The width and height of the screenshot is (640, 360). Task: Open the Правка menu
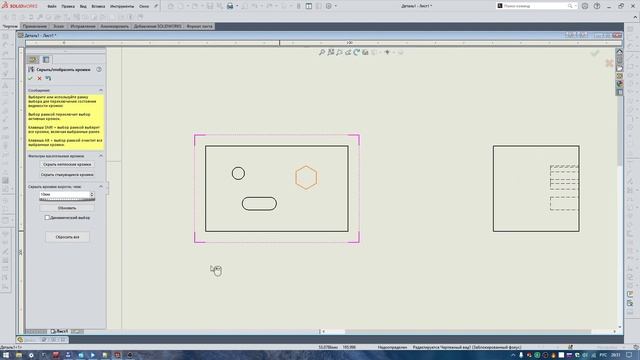[x=68, y=7]
